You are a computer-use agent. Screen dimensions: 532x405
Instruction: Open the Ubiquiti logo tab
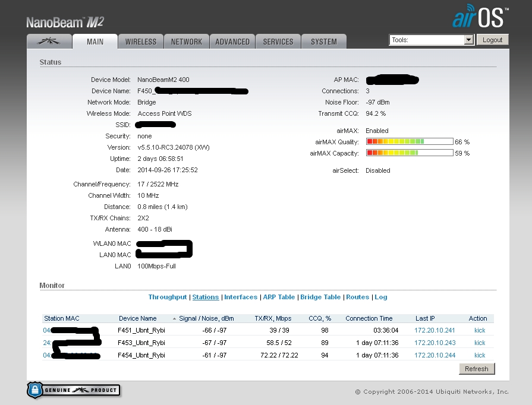(49, 42)
